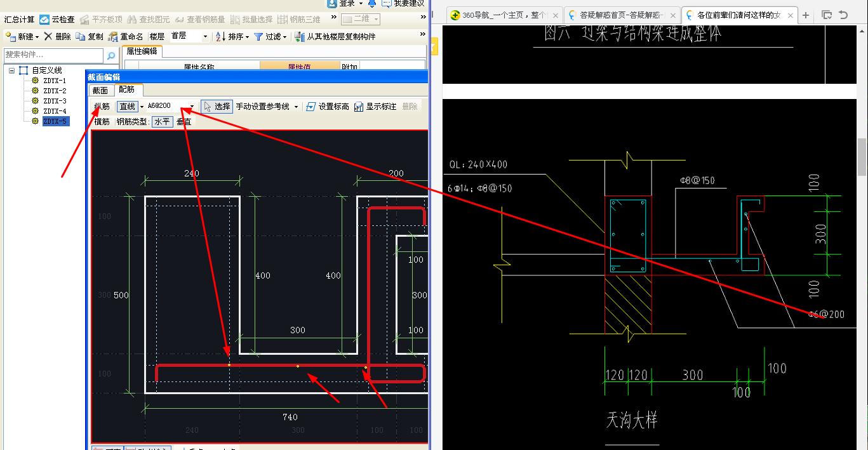This screenshot has height=450, width=868.
Task: Open the 排序 dropdown arrow
Action: tap(247, 37)
